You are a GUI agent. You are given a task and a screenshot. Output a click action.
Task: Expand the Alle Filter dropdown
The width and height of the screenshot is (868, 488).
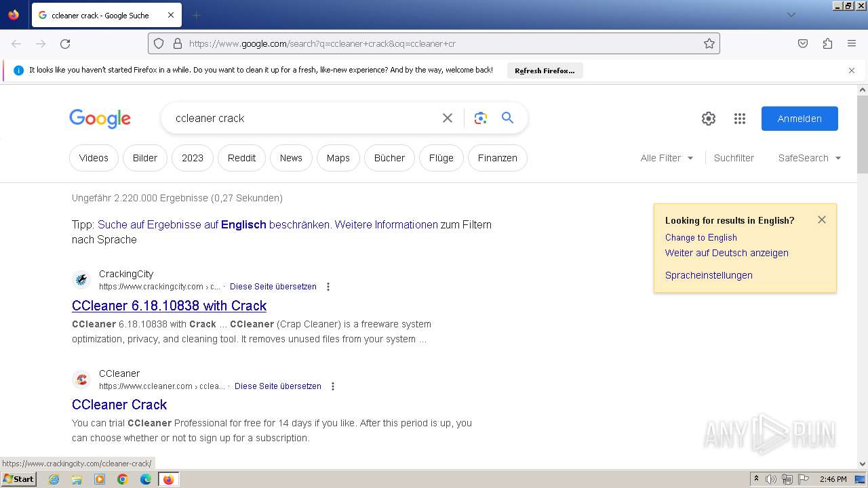tap(667, 158)
